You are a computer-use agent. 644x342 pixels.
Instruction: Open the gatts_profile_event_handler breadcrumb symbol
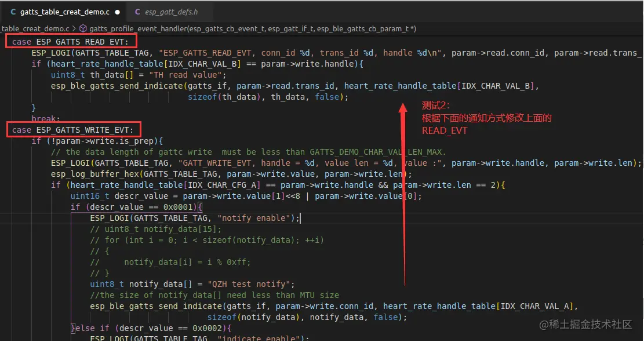click(x=253, y=29)
